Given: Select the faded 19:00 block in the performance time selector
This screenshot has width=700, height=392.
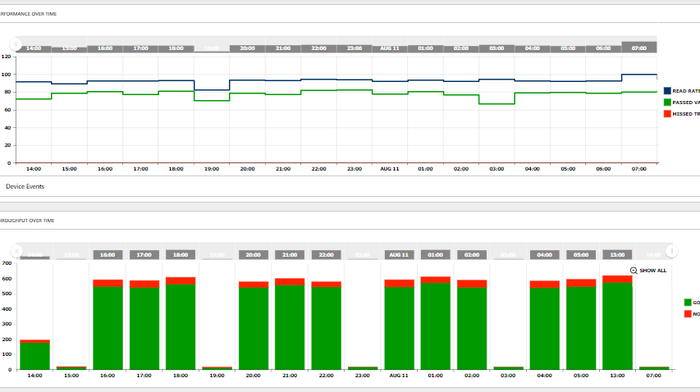Looking at the screenshot, I should (x=212, y=48).
